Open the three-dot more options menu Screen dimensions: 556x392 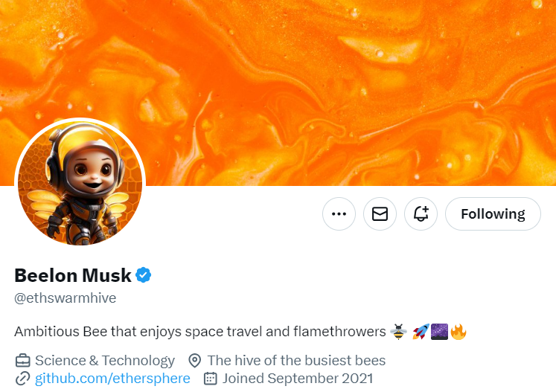339,214
